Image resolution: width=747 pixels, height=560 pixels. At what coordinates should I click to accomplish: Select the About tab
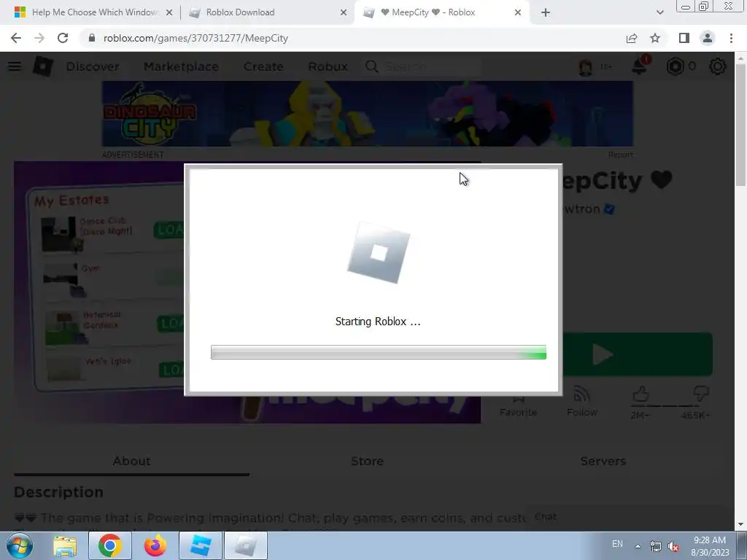[131, 461]
